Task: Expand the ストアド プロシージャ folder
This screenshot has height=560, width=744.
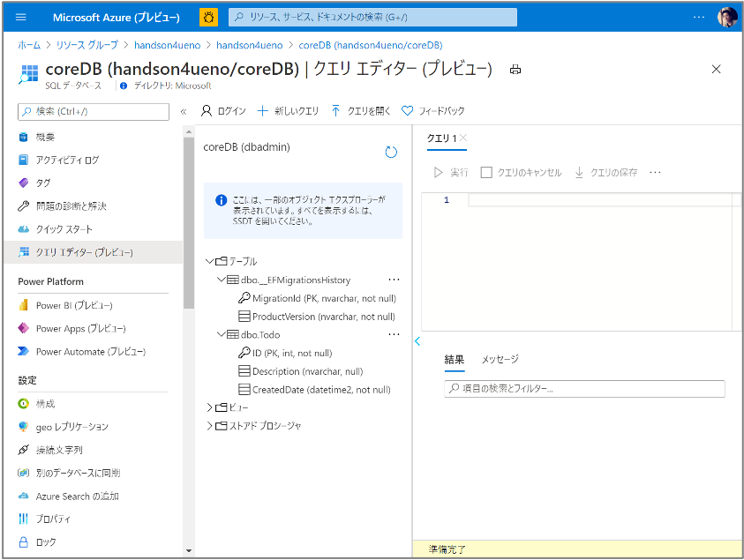Action: click(x=210, y=426)
